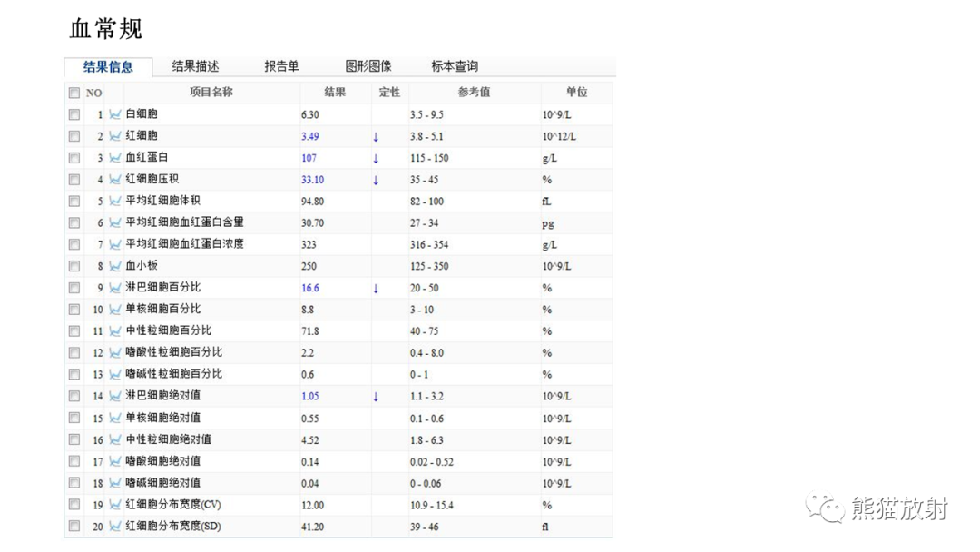Image resolution: width=980 pixels, height=552 pixels.
Task: Open trend chart icon for 中性粒细胞绝对值 row
Action: [115, 440]
